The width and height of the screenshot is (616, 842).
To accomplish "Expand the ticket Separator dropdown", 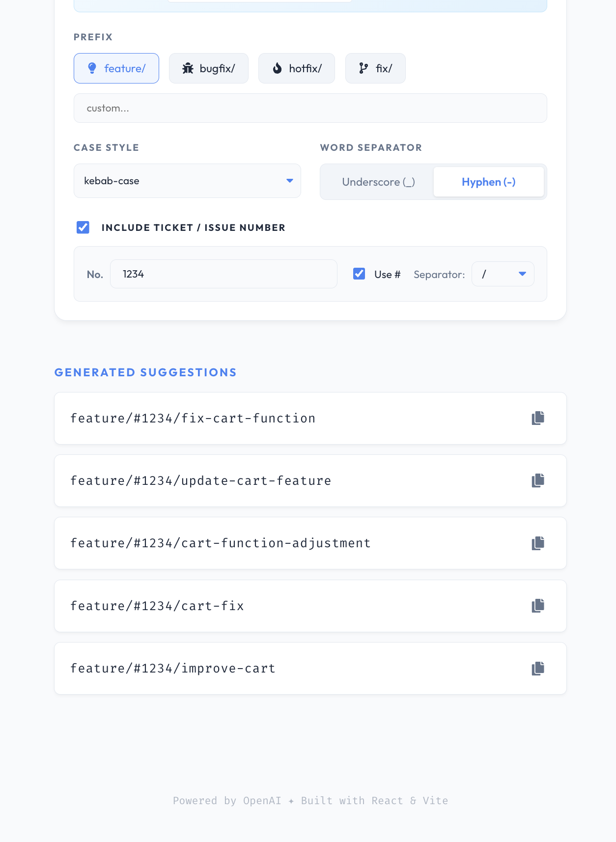I will tap(503, 274).
